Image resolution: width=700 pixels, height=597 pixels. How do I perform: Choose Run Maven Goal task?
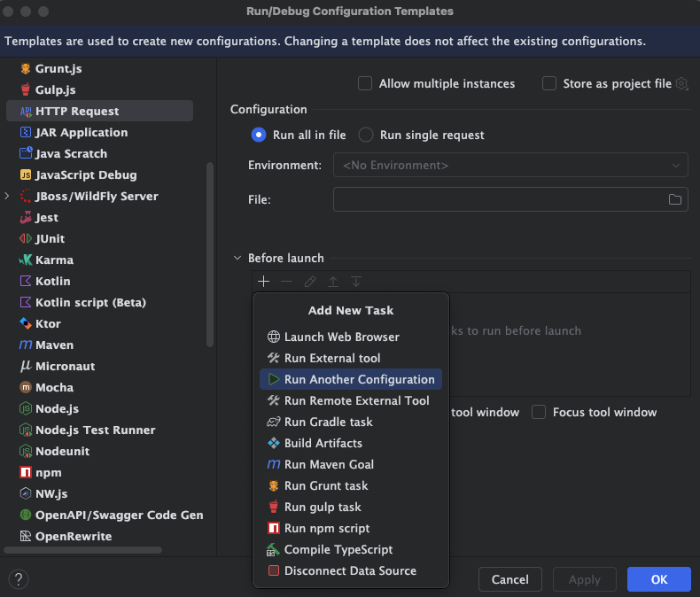point(351,464)
